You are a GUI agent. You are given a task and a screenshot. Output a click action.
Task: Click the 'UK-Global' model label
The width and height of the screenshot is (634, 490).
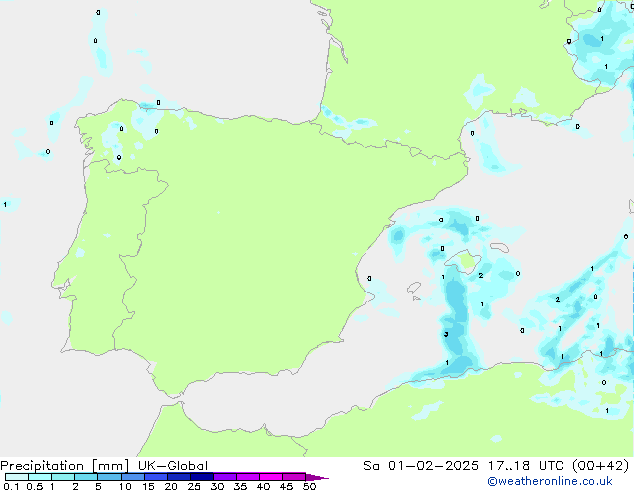pyautogui.click(x=173, y=466)
